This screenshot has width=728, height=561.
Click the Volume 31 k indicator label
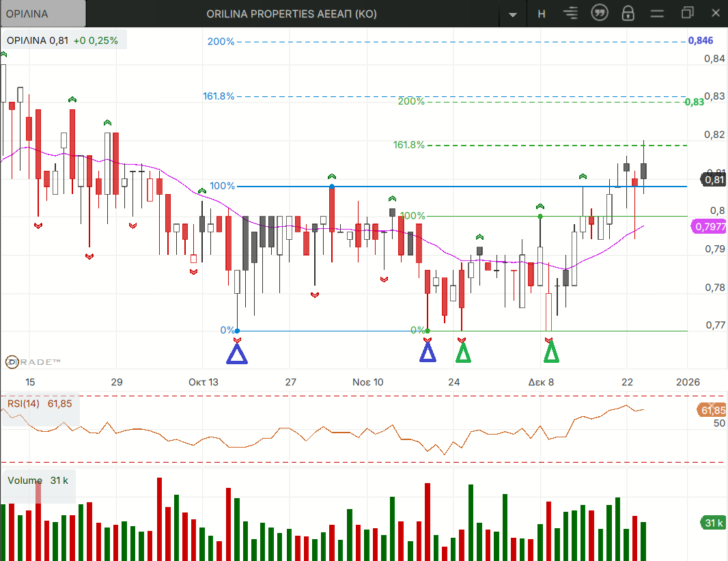[x=38, y=480]
